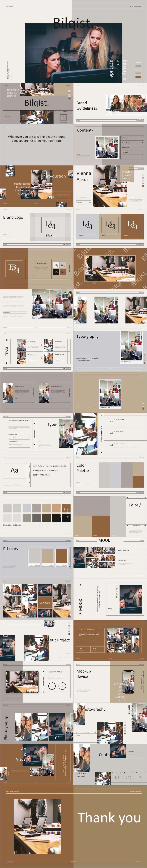The height and width of the screenshot is (868, 147).
Task: Click the 'Typo-graphy' heading
Action: (x=88, y=336)
